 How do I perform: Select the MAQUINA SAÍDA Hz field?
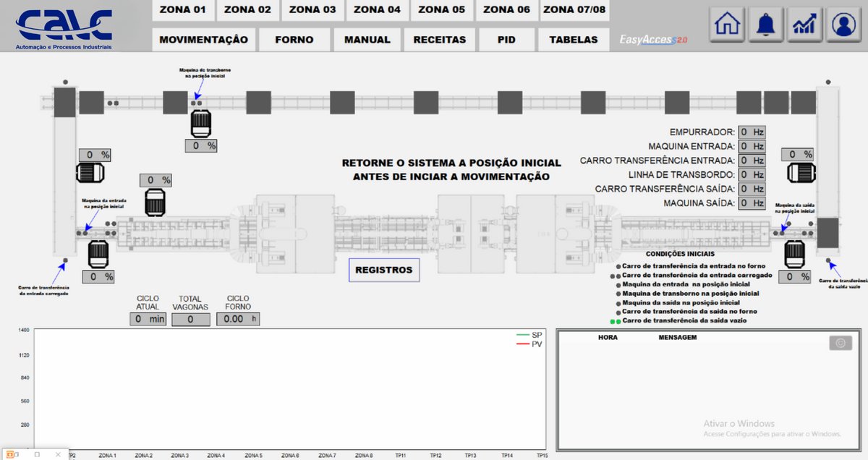pos(752,203)
